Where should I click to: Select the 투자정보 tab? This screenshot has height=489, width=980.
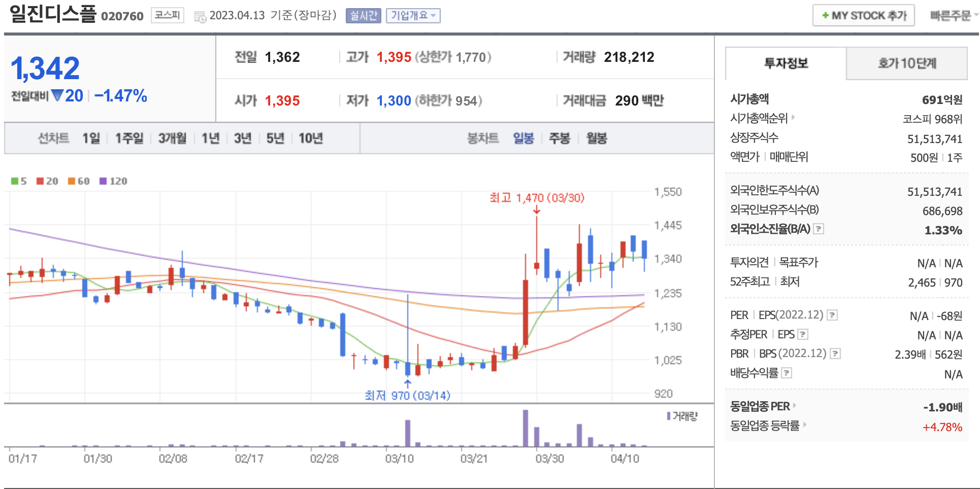pos(786,63)
